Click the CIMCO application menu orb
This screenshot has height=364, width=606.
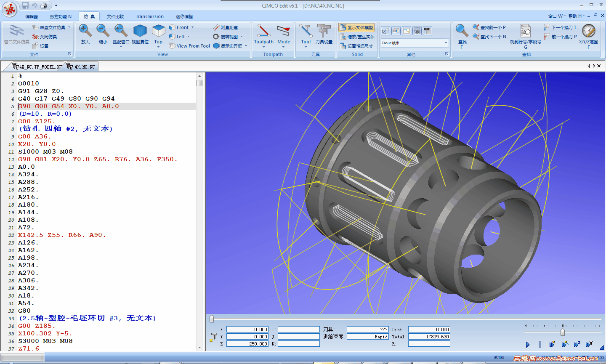pyautogui.click(x=9, y=9)
